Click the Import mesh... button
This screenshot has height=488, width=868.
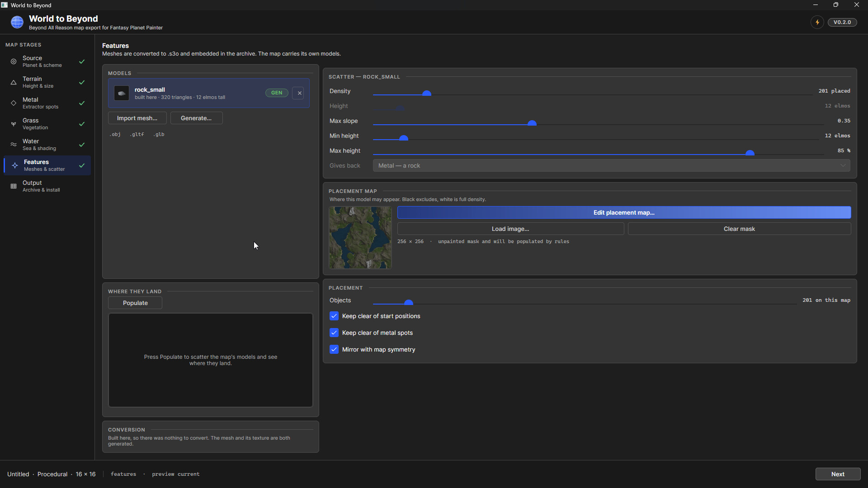click(x=137, y=118)
